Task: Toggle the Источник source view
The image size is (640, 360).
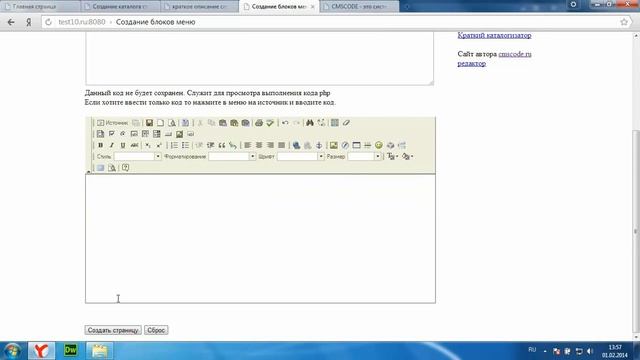Action: click(112, 123)
